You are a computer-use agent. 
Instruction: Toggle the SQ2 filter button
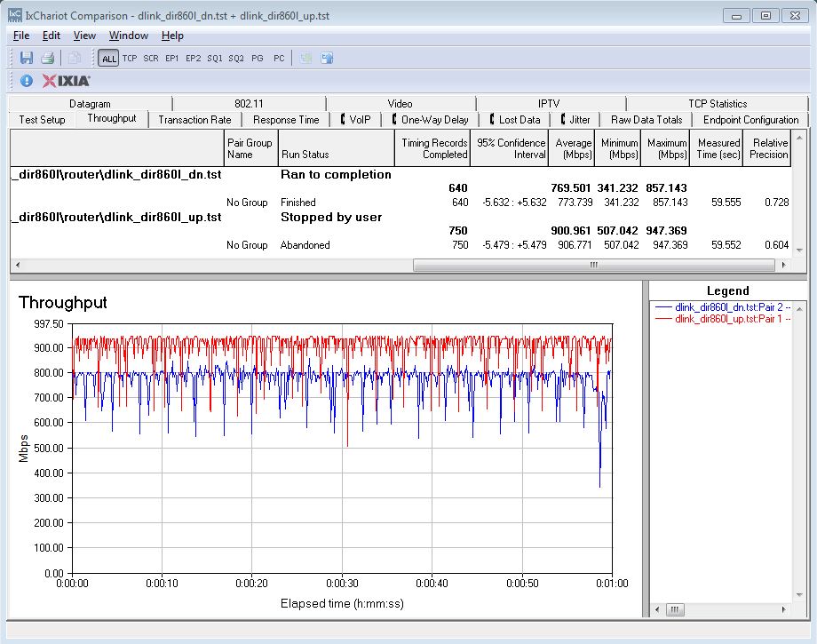(236, 59)
